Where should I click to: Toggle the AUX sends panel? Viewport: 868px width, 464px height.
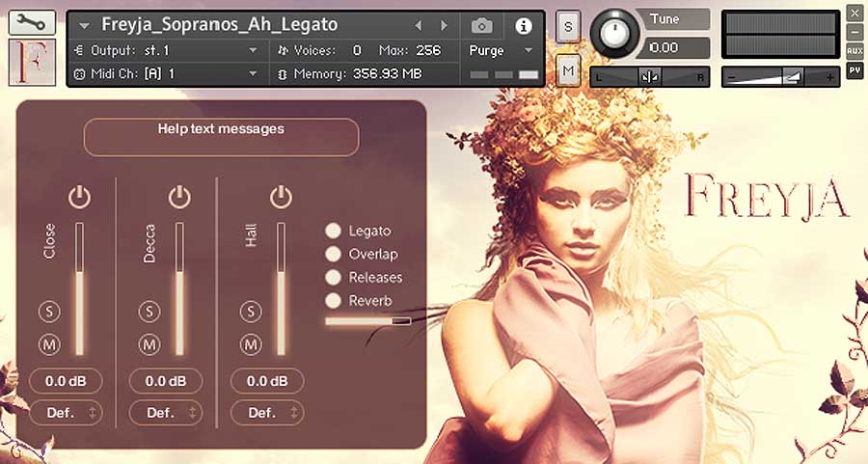coord(854,51)
